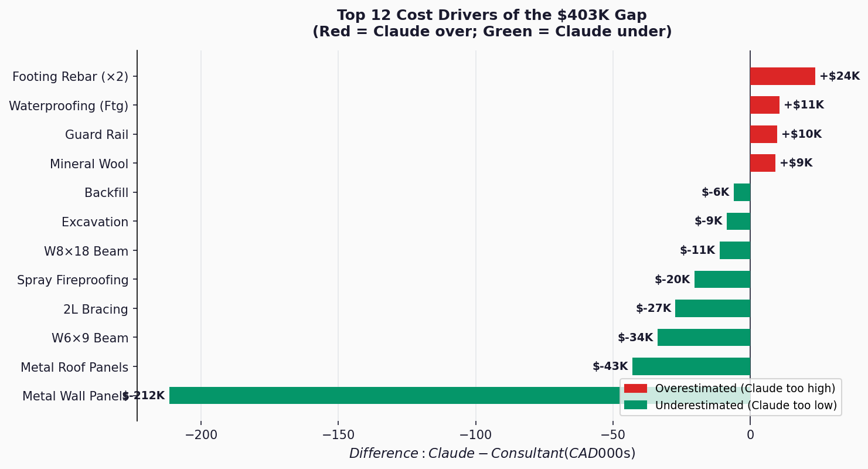Click the red Footing Rebar bar

click(782, 76)
